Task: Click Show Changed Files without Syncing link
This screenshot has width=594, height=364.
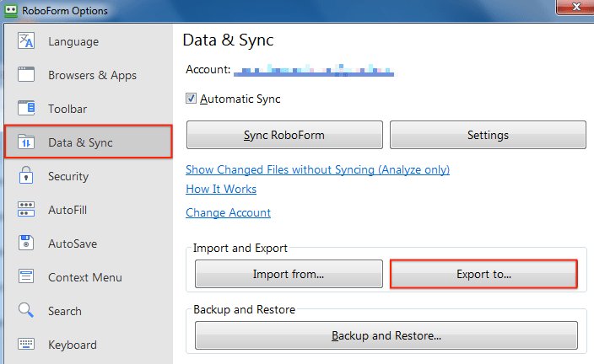Action: 317,169
